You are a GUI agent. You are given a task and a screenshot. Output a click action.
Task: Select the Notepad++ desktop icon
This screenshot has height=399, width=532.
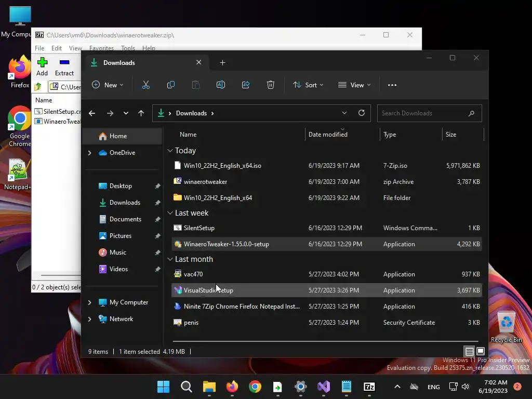point(18,175)
